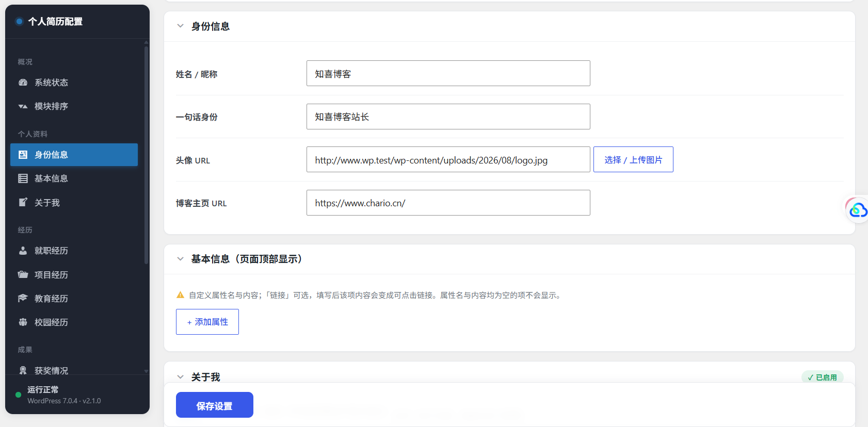Click the 基本信息（页面顶部显示）heading
The height and width of the screenshot is (427, 868).
[x=247, y=259]
